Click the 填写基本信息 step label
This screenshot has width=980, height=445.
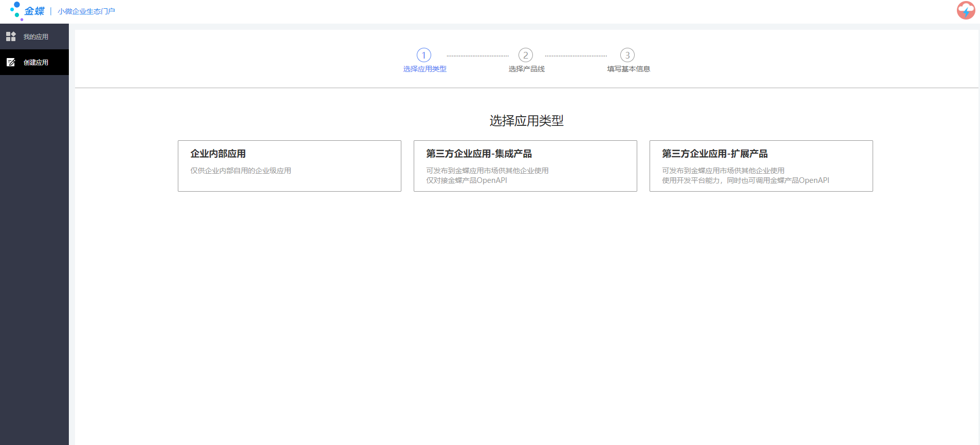[628, 69]
